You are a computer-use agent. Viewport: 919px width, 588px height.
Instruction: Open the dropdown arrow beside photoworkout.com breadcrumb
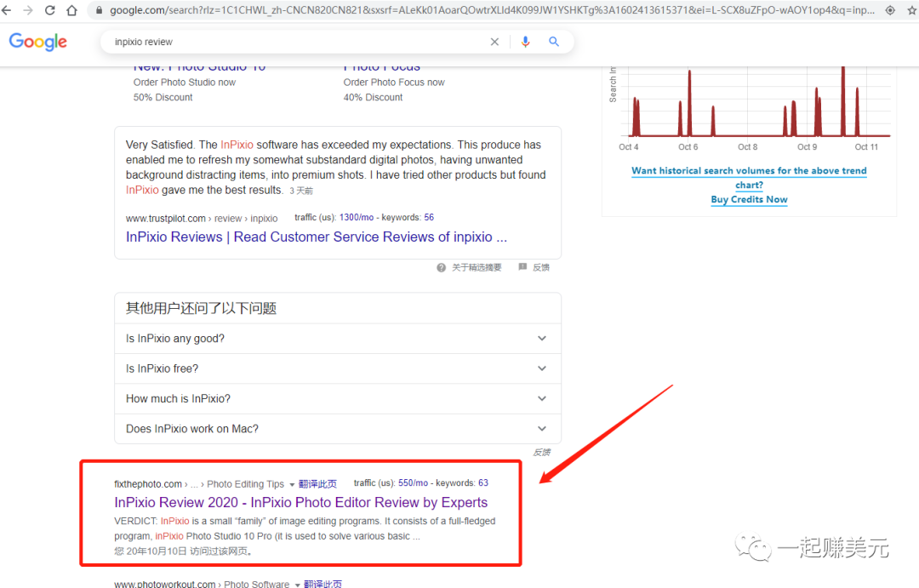[x=297, y=585]
